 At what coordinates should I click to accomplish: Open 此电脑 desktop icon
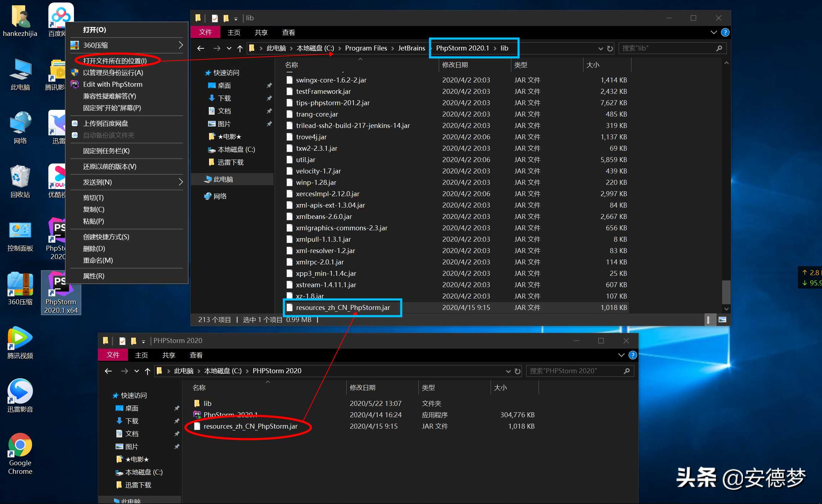pos(20,74)
